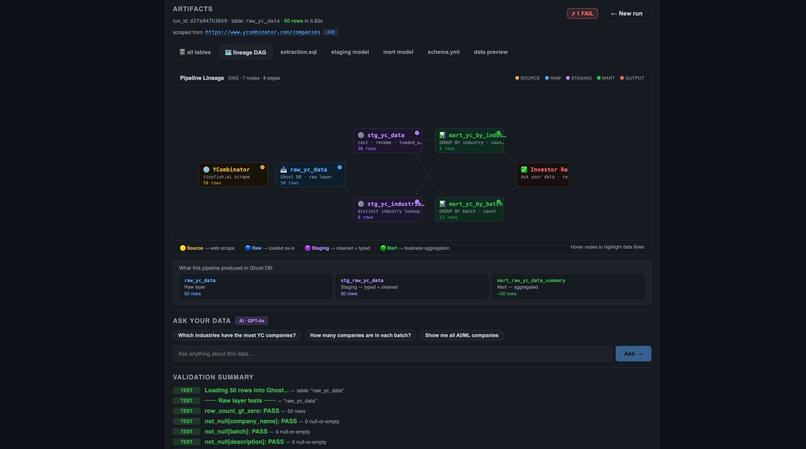
Task: Click the blue Raw legend circle below DAG
Action: point(248,248)
